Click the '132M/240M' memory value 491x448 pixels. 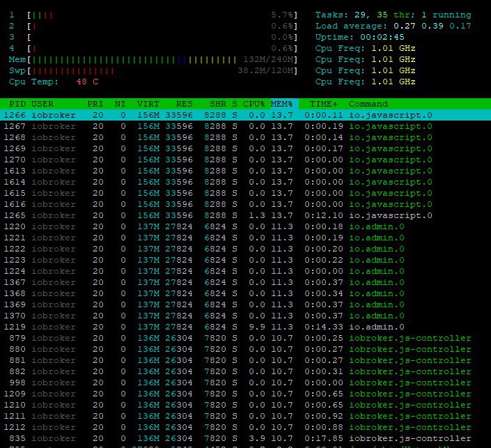pos(268,59)
